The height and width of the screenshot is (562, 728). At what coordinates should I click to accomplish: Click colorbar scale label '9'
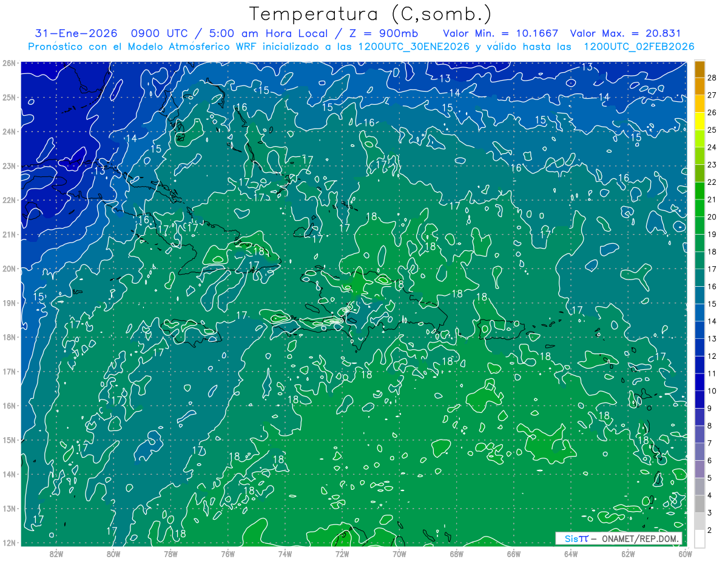(710, 409)
